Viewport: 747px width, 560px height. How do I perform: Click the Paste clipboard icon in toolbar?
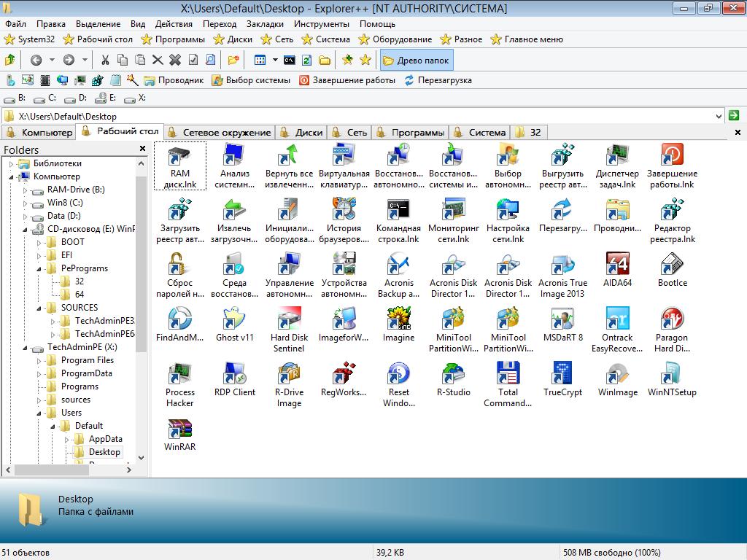[x=140, y=60]
